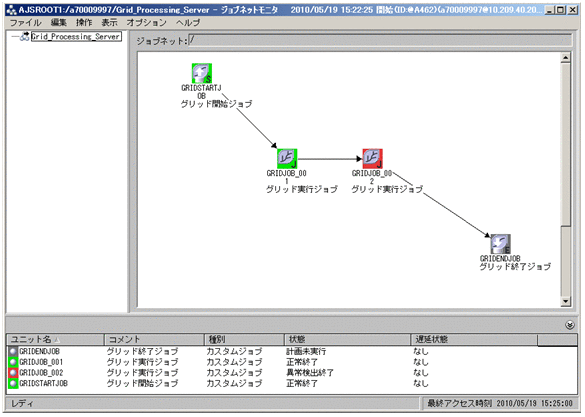Select the red GRIDJOB_002 job icon
Viewport: 585px width, 417px height.
(x=372, y=159)
